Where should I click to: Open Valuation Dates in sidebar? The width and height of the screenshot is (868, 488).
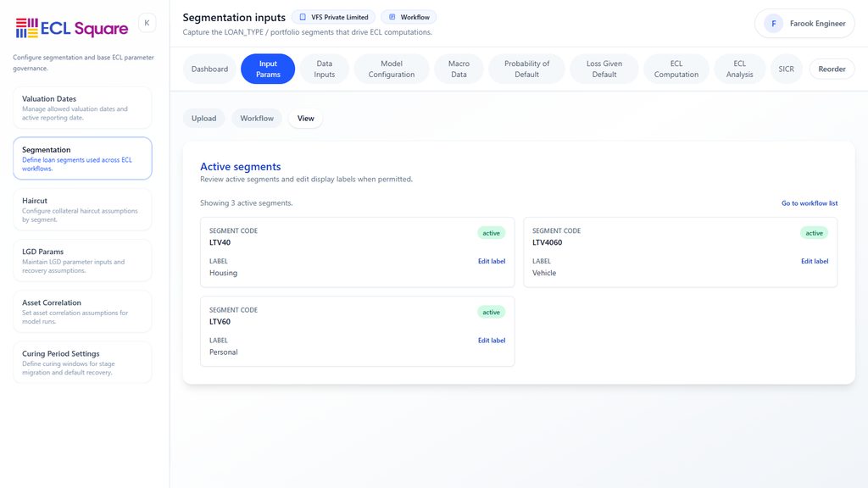82,108
